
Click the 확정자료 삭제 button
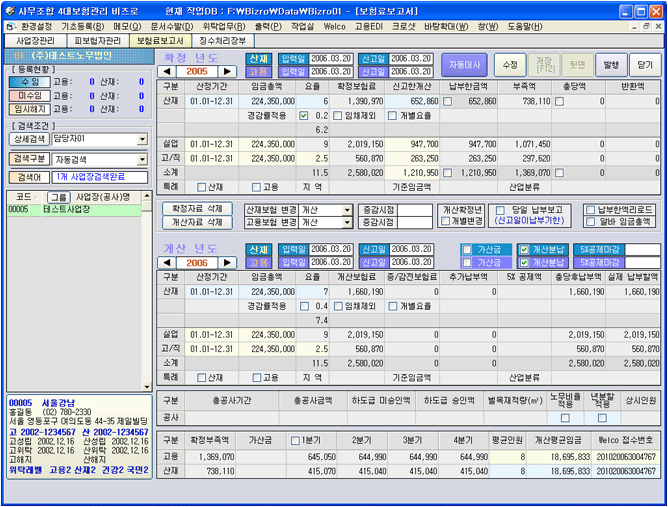(197, 209)
